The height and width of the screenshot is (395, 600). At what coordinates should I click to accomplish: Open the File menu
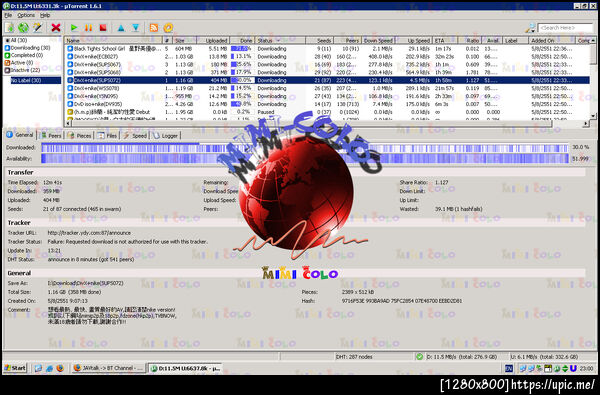[8, 15]
